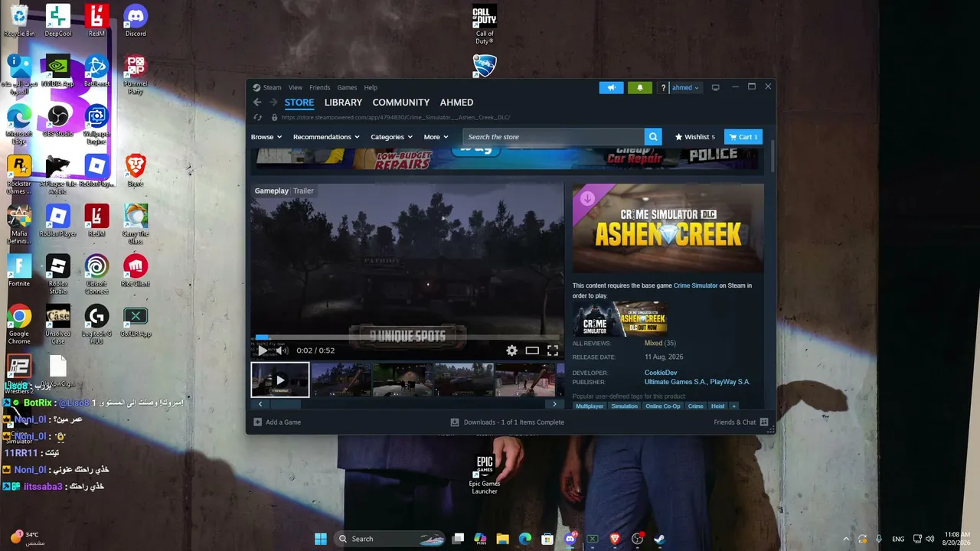Click Add a Game
The image size is (980, 551).
tap(277, 422)
